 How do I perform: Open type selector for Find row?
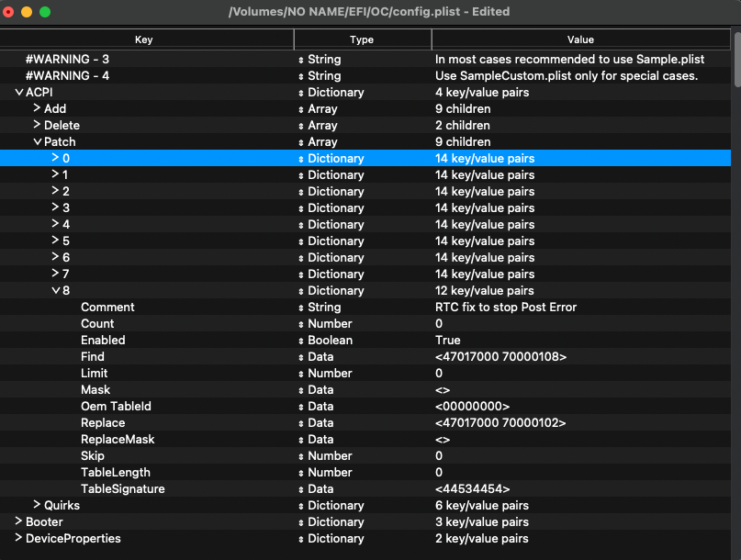click(x=301, y=357)
